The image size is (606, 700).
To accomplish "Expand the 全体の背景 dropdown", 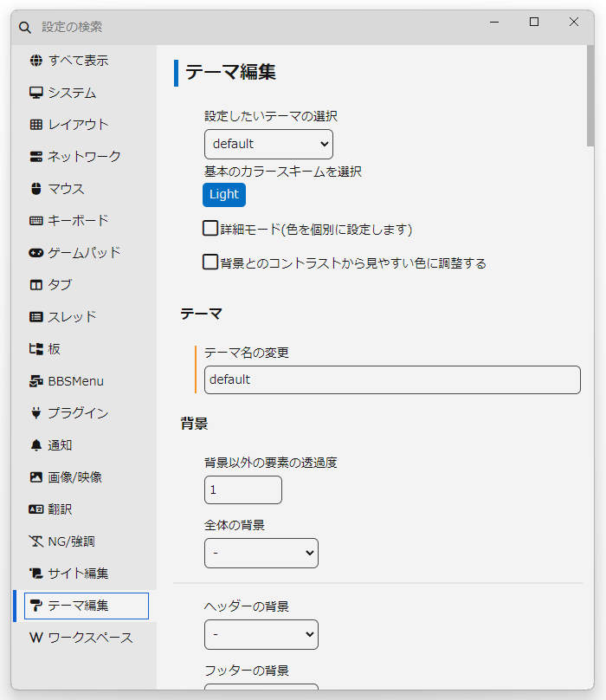I will tap(261, 553).
